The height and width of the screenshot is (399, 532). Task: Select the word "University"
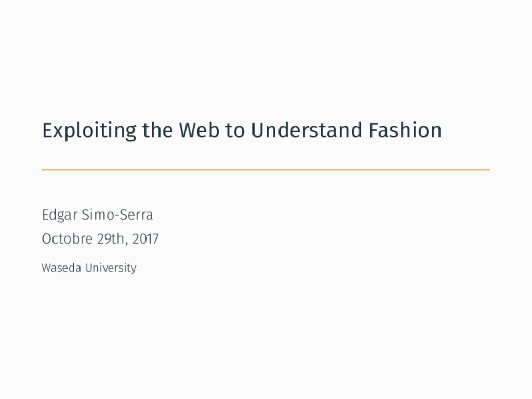(111, 268)
